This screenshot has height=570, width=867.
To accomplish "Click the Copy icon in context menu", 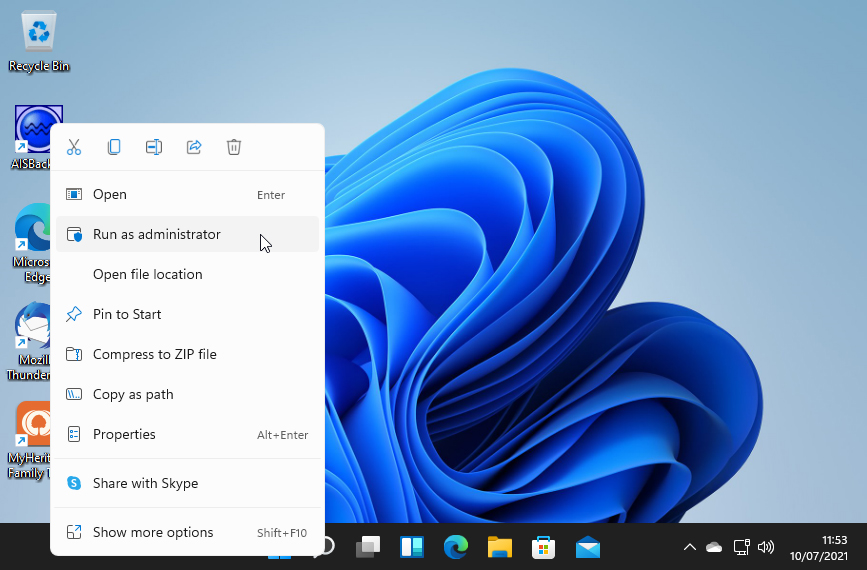I will tap(114, 147).
